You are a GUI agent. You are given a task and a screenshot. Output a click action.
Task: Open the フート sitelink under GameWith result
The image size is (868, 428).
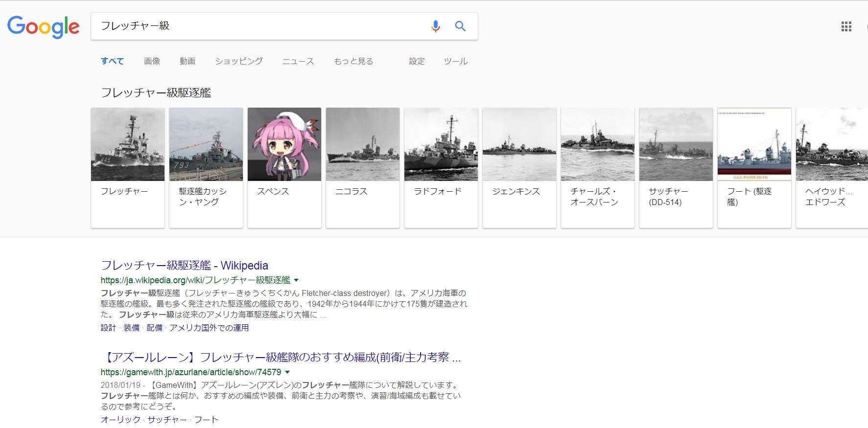pyautogui.click(x=206, y=420)
